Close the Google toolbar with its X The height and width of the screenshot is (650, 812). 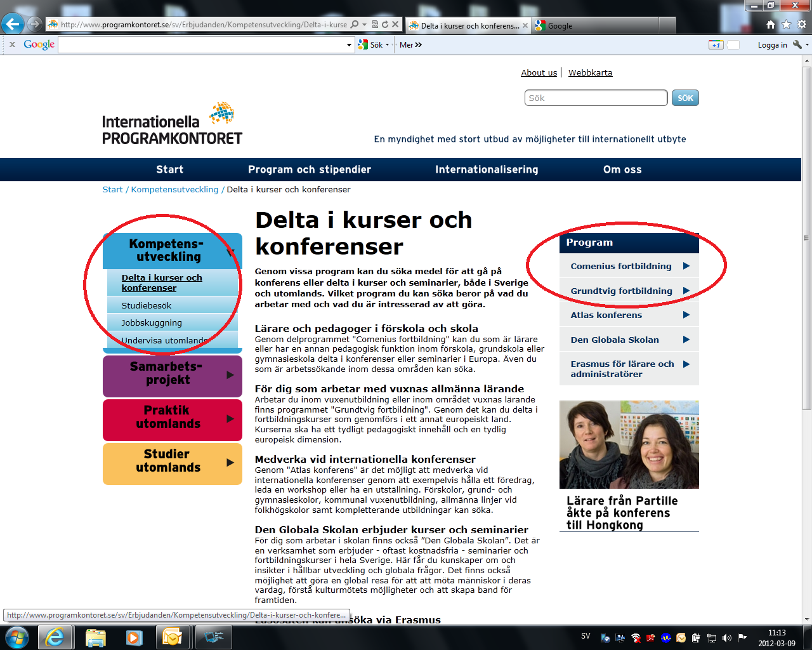pyautogui.click(x=11, y=44)
